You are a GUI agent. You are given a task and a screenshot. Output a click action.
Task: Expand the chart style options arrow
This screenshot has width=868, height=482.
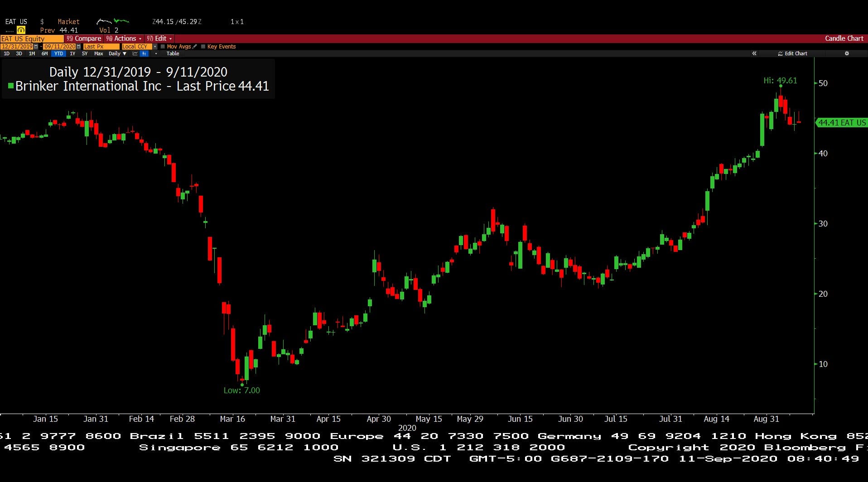coord(156,53)
